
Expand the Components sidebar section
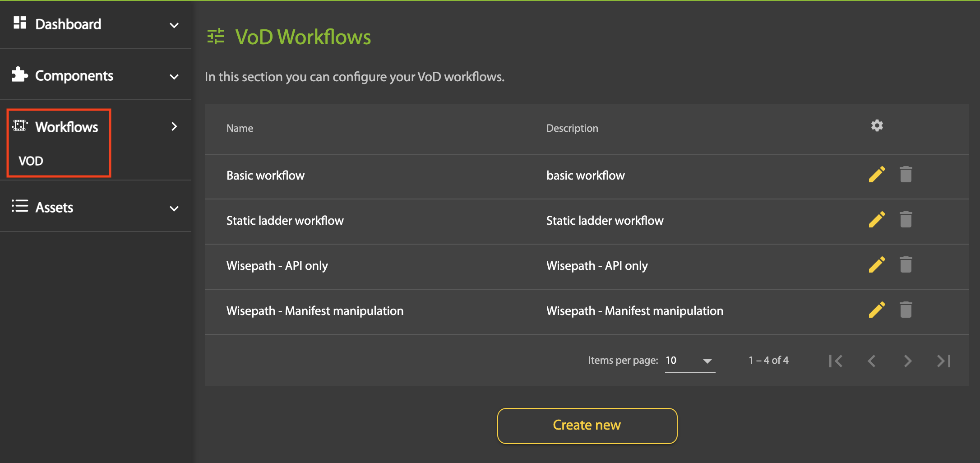point(174,77)
